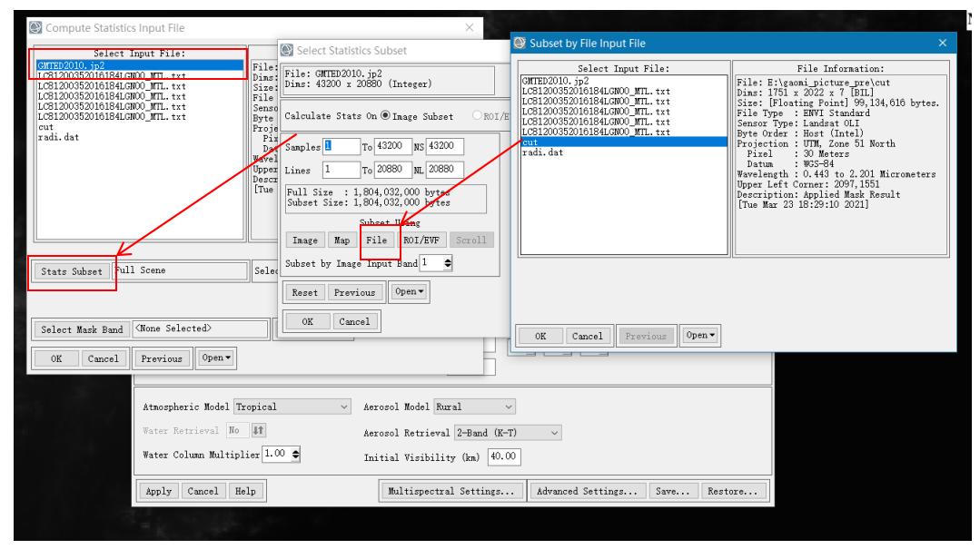Click Cancel in Compute Statistics Input File window
The width and height of the screenshot is (980, 549).
pyautogui.click(x=104, y=358)
